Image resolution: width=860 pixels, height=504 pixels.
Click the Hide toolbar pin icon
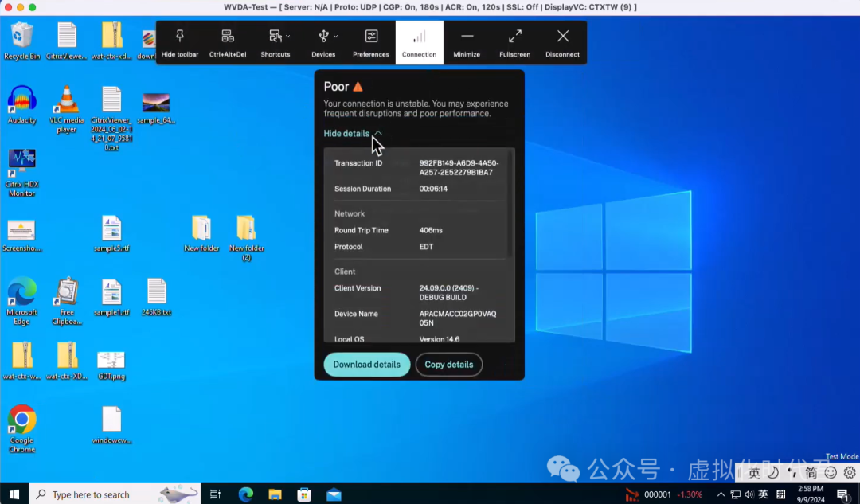tap(179, 36)
